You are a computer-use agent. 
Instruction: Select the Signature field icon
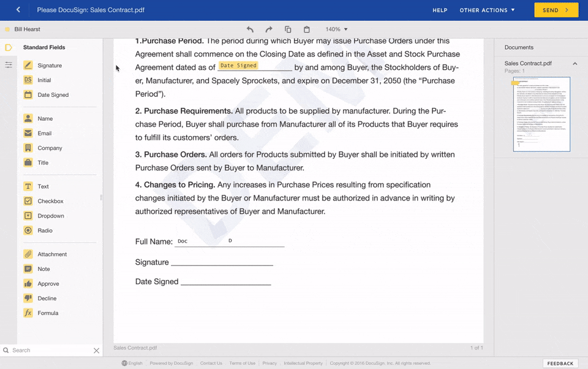[x=28, y=66]
